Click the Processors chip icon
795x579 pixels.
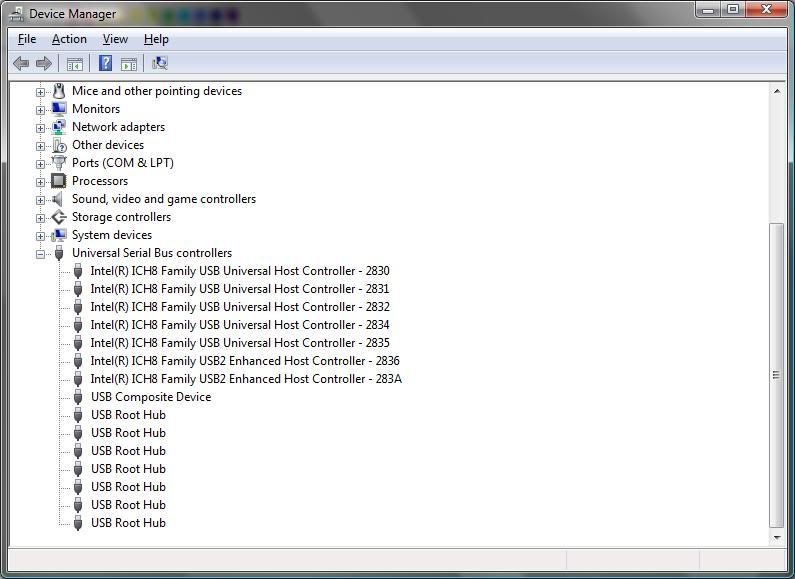click(59, 181)
